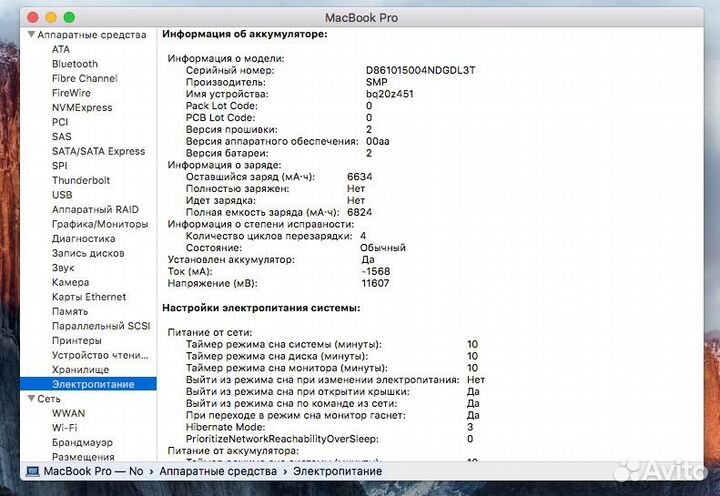This screenshot has height=496, width=720.
Task: Open Диагностика in the sidebar
Action: 83,238
